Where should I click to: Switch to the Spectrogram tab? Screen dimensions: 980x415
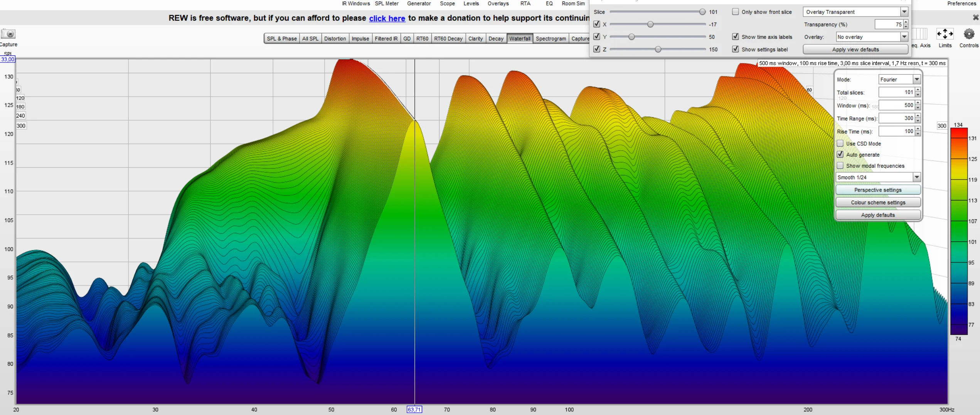tap(551, 39)
